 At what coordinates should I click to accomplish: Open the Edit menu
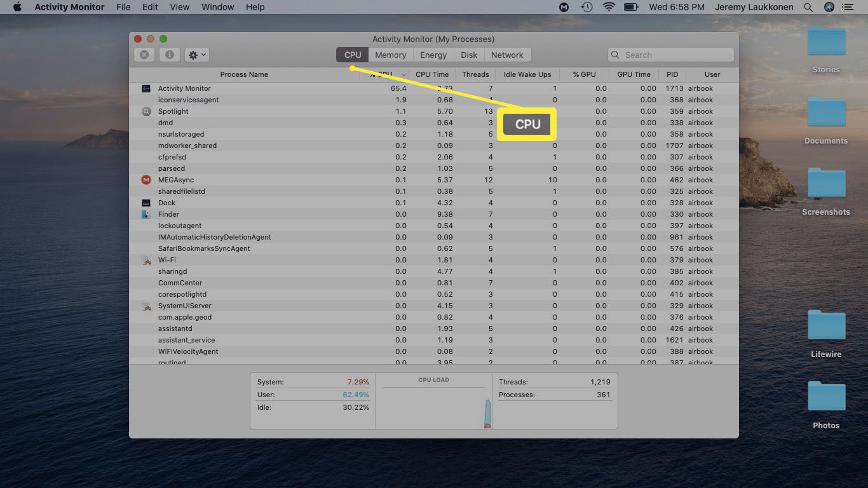pyautogui.click(x=151, y=7)
